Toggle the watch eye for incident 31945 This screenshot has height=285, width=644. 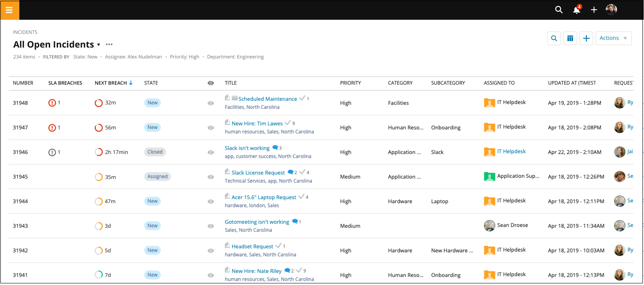point(210,177)
